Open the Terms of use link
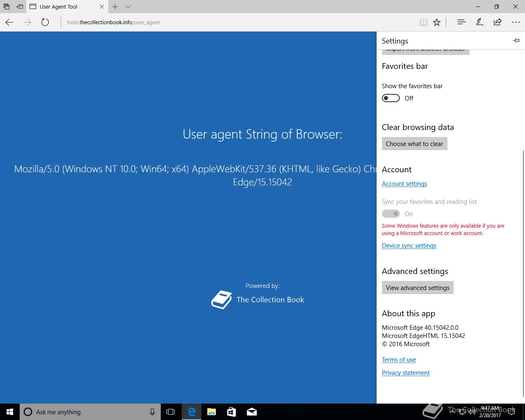Screen dimensions: 525x420 coord(399,360)
